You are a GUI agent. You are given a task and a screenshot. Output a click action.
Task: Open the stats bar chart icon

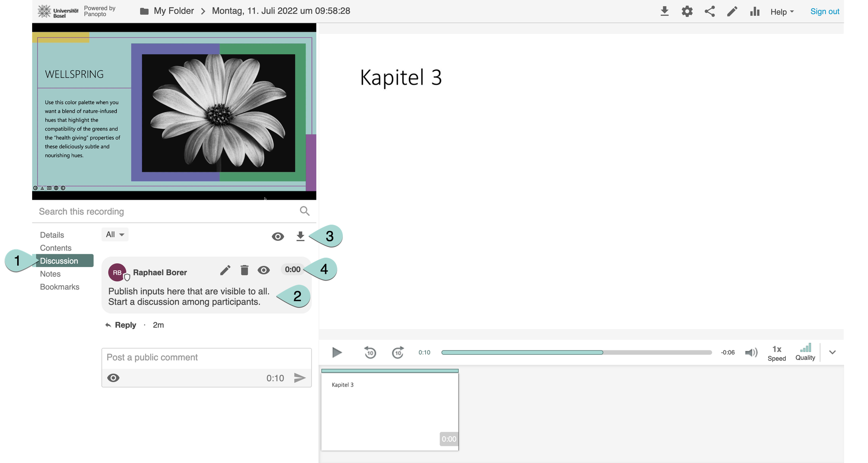754,11
